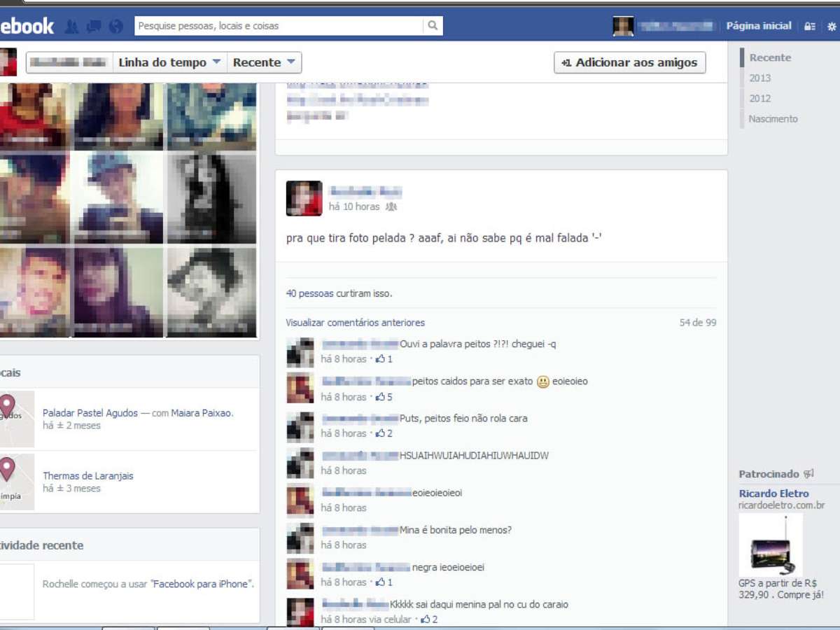Click the post audience icon beside "há 10 horas"
Viewport: 840px width, 630px height.
(x=391, y=207)
